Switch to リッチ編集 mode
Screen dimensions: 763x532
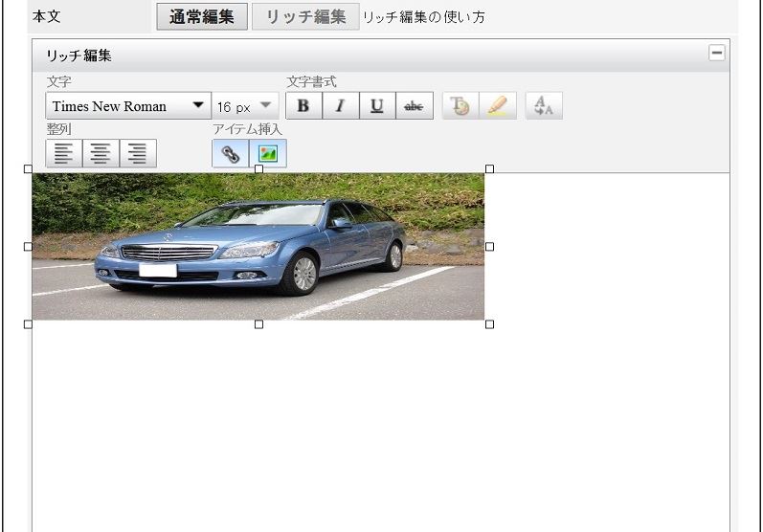point(305,16)
